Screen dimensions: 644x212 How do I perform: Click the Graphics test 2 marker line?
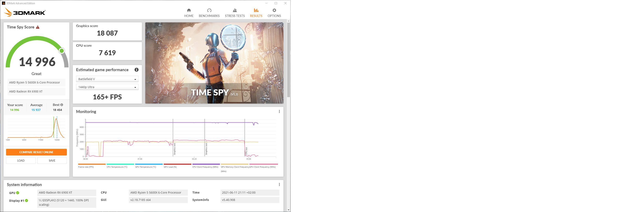tap(205, 138)
